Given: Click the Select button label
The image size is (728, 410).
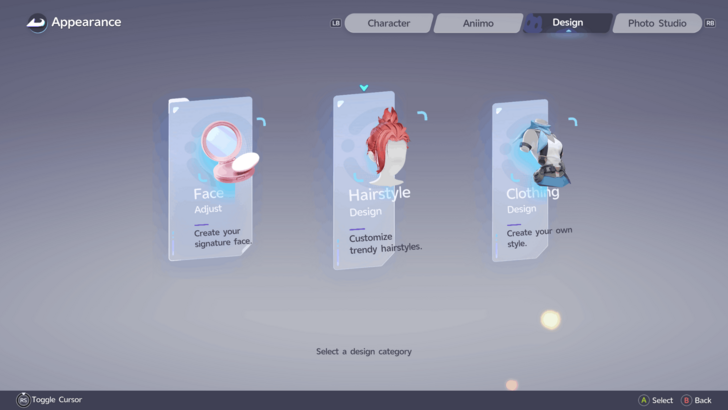Looking at the screenshot, I should point(663,400).
